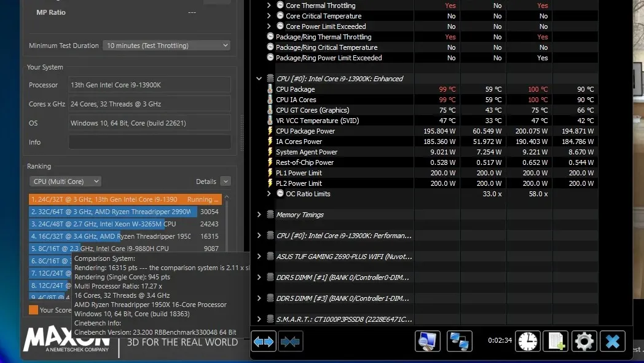This screenshot has height=363, width=644.
Task: Click into the Info text field
Action: tap(149, 142)
